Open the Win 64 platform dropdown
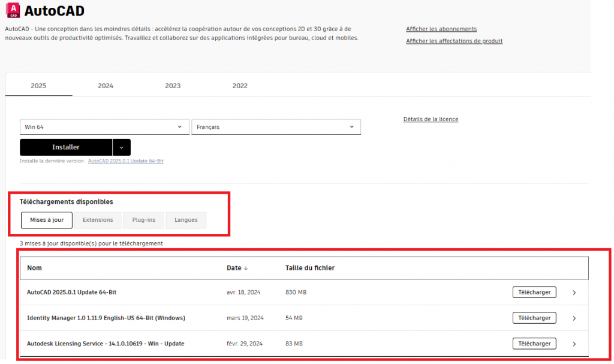Viewport: 614px width, 364px height. click(x=104, y=127)
